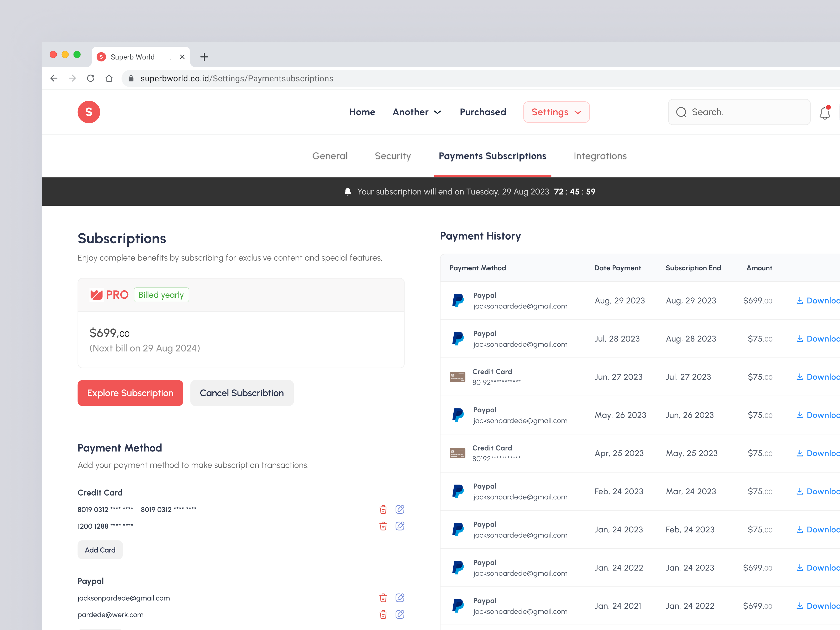The image size is (840, 630).
Task: Click the Explore Subscription button
Action: (x=130, y=393)
